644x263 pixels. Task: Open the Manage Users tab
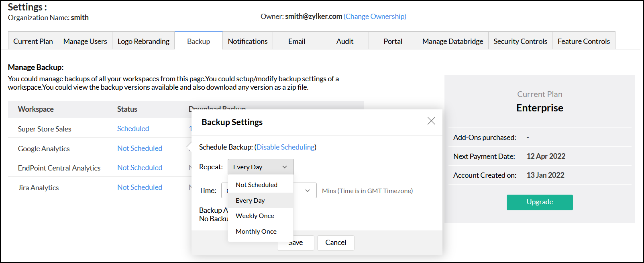[x=85, y=41]
